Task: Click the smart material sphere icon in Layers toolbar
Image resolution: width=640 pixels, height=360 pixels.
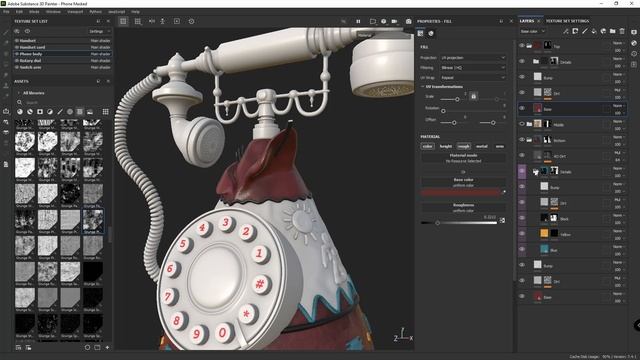Action: (603, 31)
